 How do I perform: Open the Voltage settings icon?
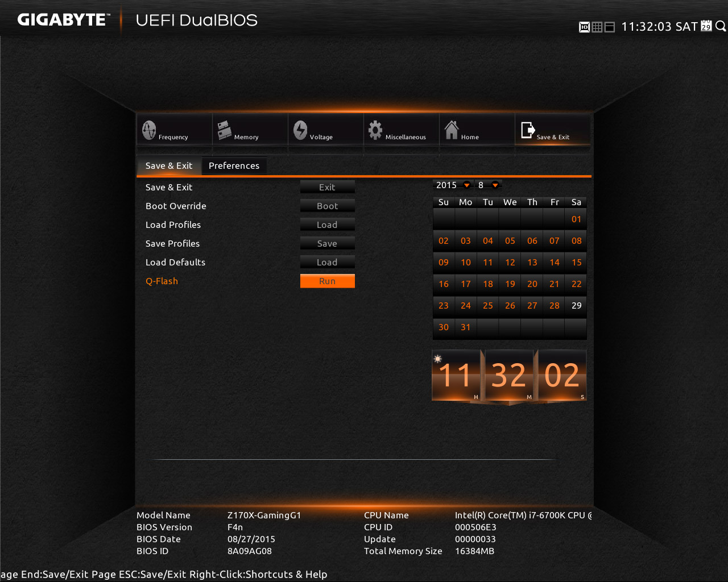[300, 130]
